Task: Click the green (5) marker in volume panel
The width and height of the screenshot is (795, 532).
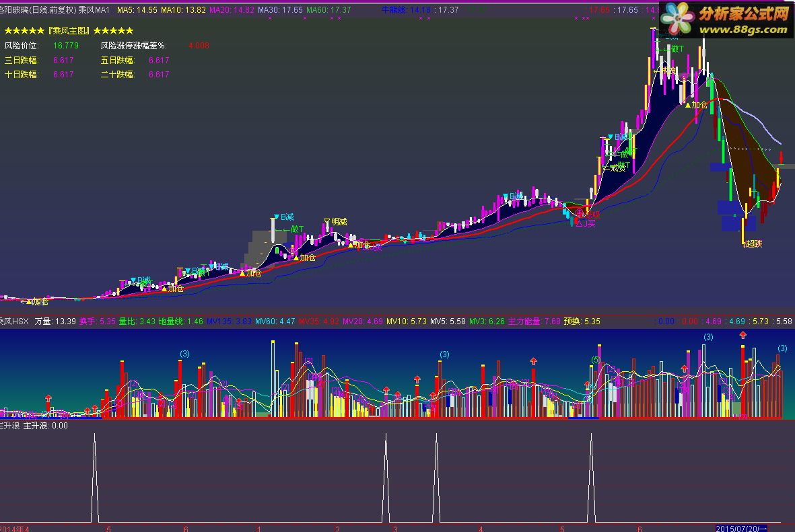Action: [x=596, y=360]
